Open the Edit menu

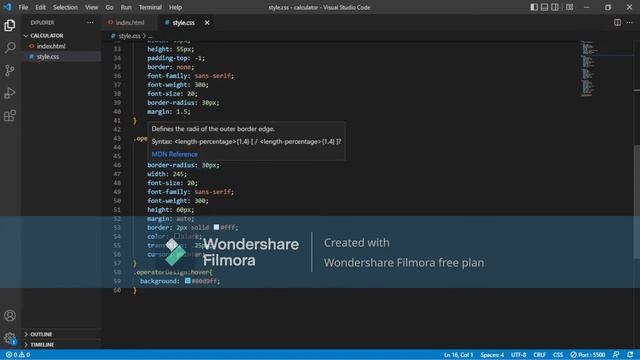coord(40,7)
